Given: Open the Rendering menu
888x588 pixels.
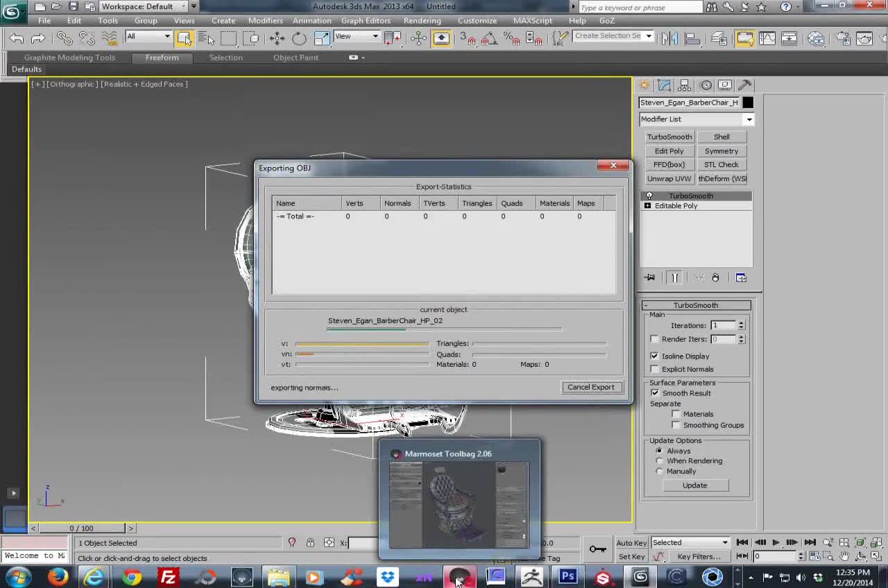Looking at the screenshot, I should [422, 21].
